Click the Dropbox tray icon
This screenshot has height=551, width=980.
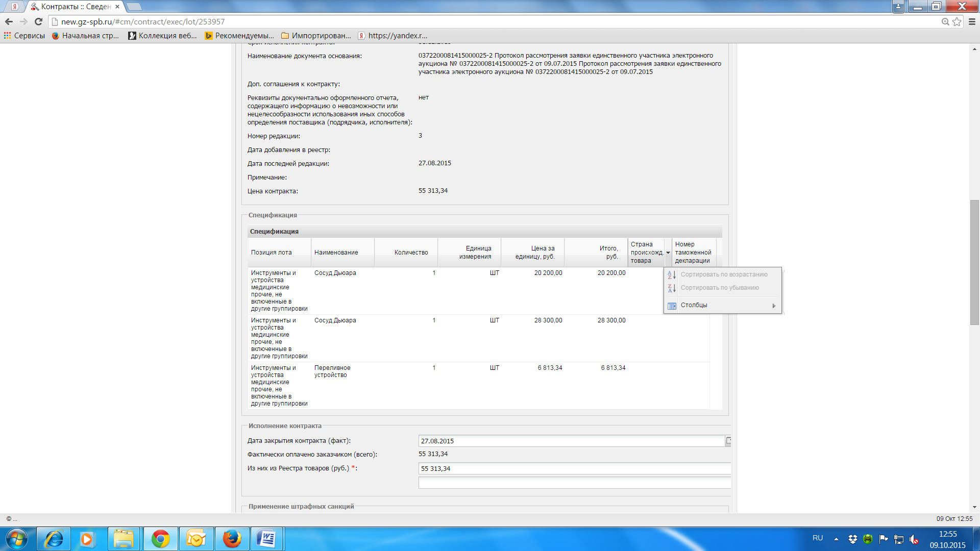[852, 539]
